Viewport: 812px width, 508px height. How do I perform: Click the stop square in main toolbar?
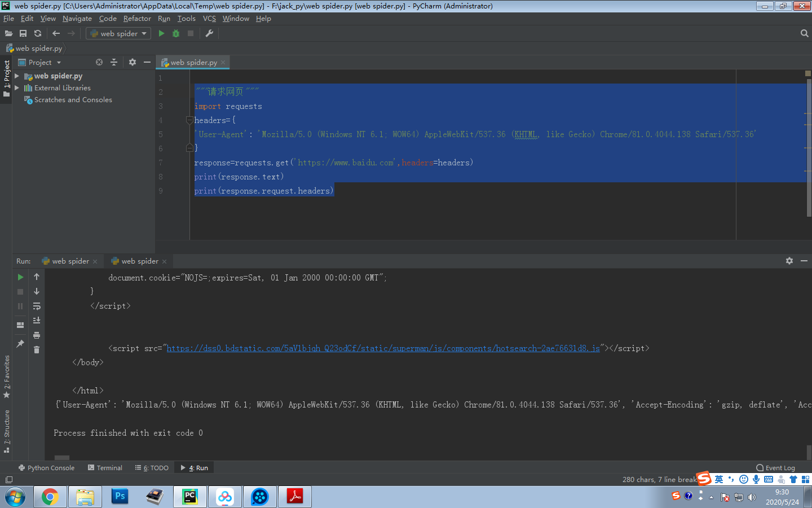[191, 33]
